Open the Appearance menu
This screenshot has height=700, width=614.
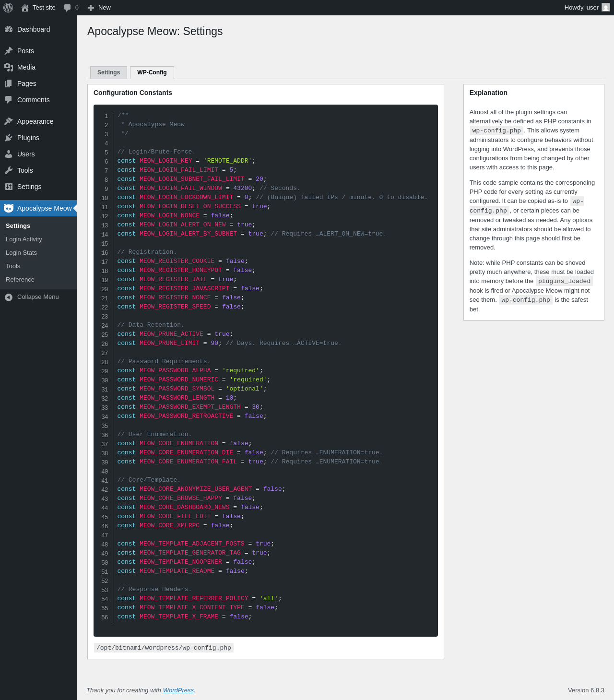(x=35, y=121)
